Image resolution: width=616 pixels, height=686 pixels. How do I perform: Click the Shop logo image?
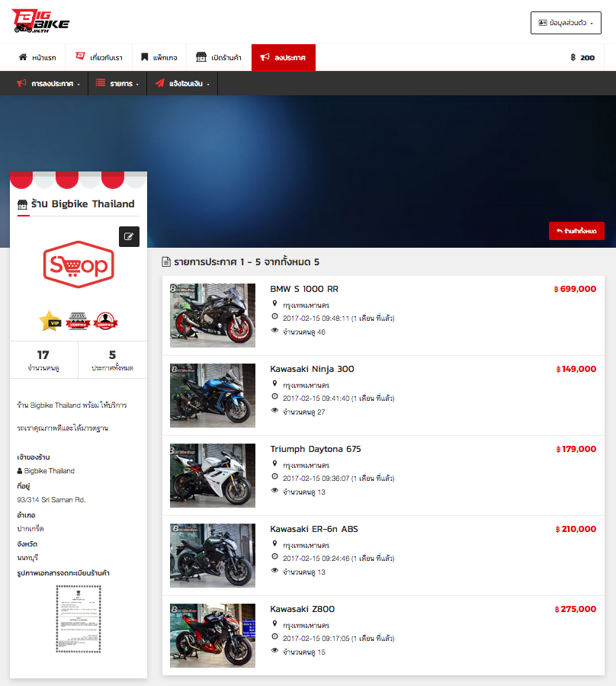click(x=79, y=264)
